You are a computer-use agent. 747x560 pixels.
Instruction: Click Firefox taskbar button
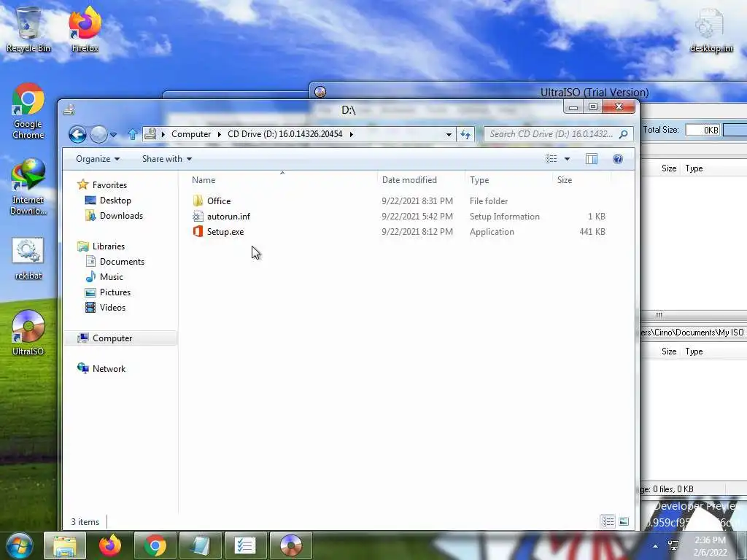pos(110,545)
